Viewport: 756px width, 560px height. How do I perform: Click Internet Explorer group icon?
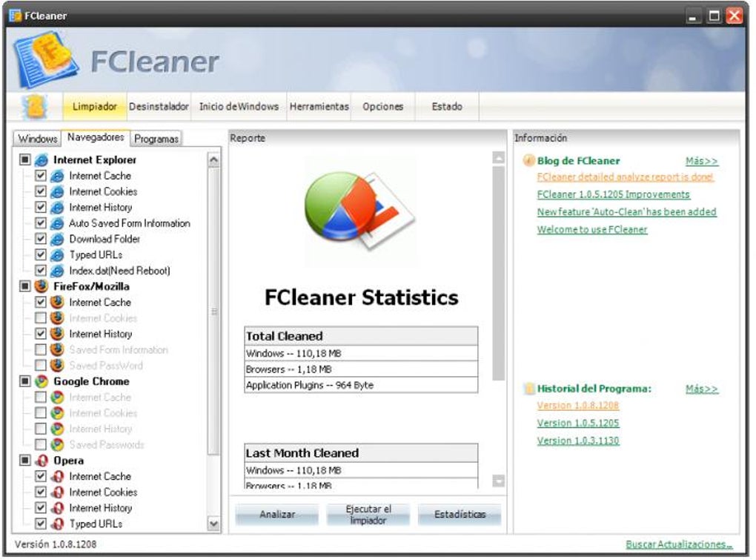pos(42,159)
